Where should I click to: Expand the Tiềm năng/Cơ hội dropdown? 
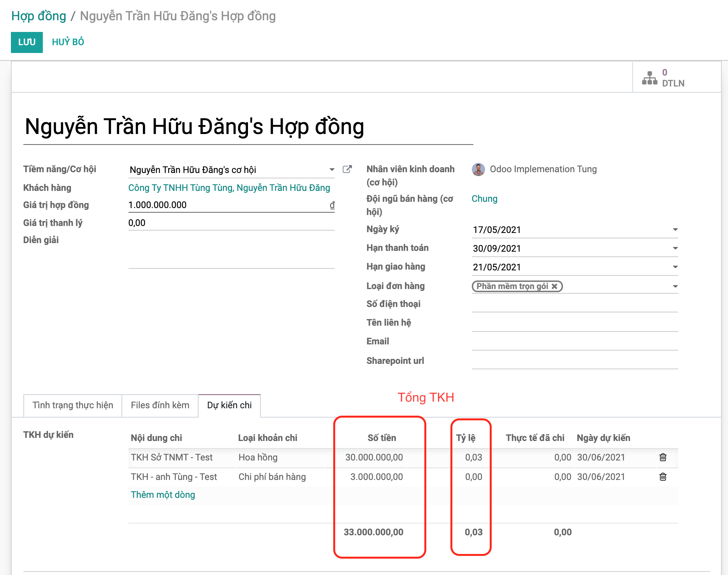(332, 169)
